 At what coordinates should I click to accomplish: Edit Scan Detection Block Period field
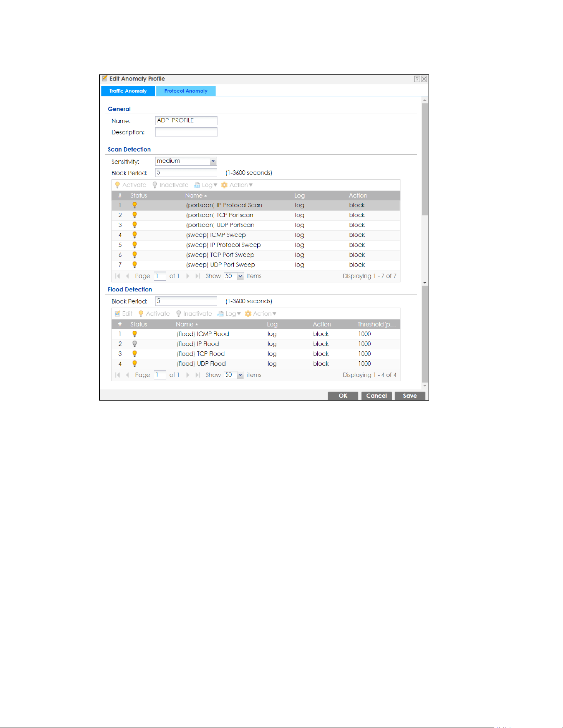pos(186,172)
